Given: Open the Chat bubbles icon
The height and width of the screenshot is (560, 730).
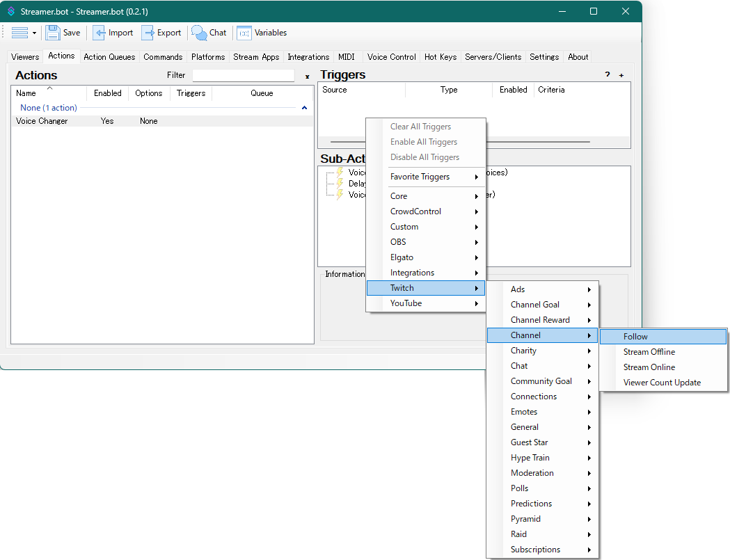Looking at the screenshot, I should pyautogui.click(x=199, y=33).
